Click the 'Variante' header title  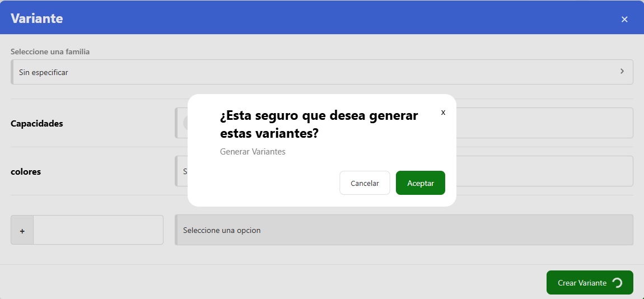click(37, 18)
